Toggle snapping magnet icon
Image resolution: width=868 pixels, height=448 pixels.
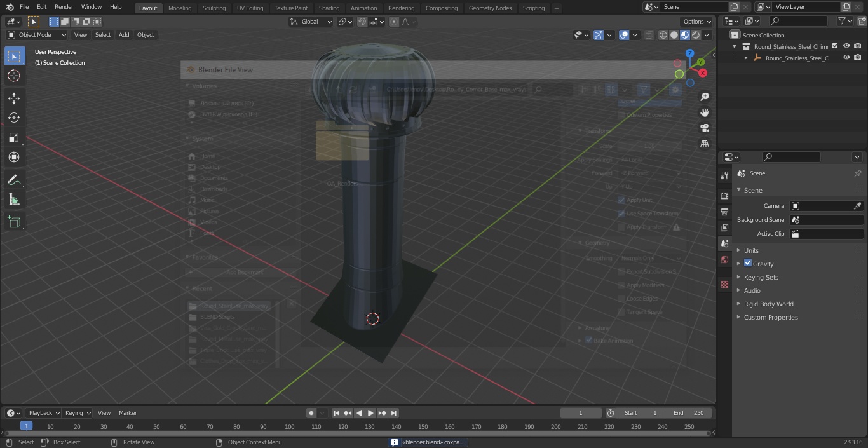click(362, 22)
